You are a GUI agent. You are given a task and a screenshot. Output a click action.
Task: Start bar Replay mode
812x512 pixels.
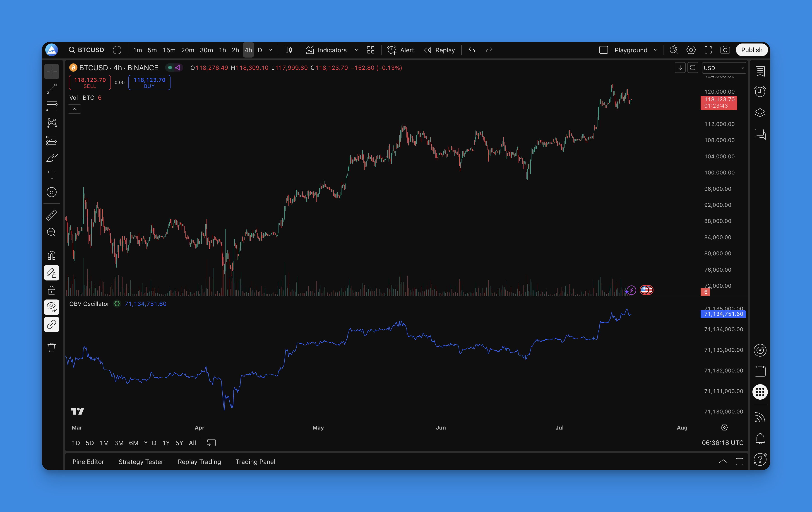[x=439, y=50]
